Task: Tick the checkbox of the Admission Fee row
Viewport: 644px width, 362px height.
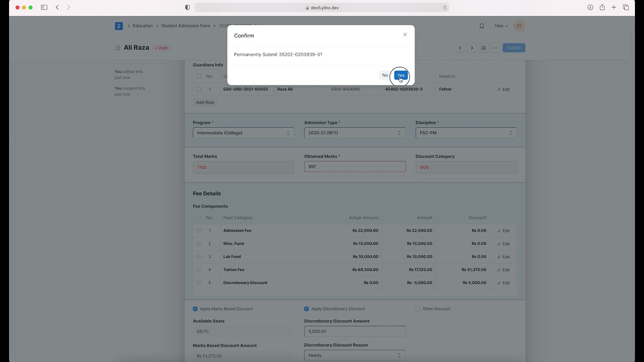Action: coord(199,231)
